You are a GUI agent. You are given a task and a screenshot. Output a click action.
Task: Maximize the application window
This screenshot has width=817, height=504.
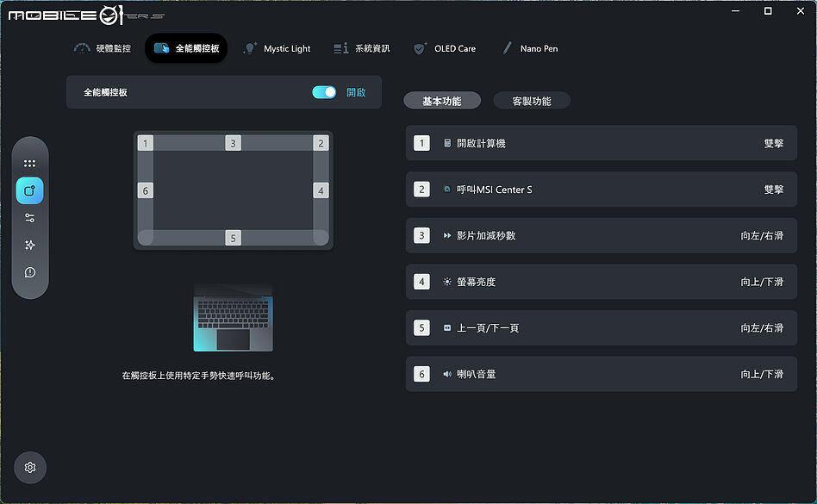[x=768, y=10]
